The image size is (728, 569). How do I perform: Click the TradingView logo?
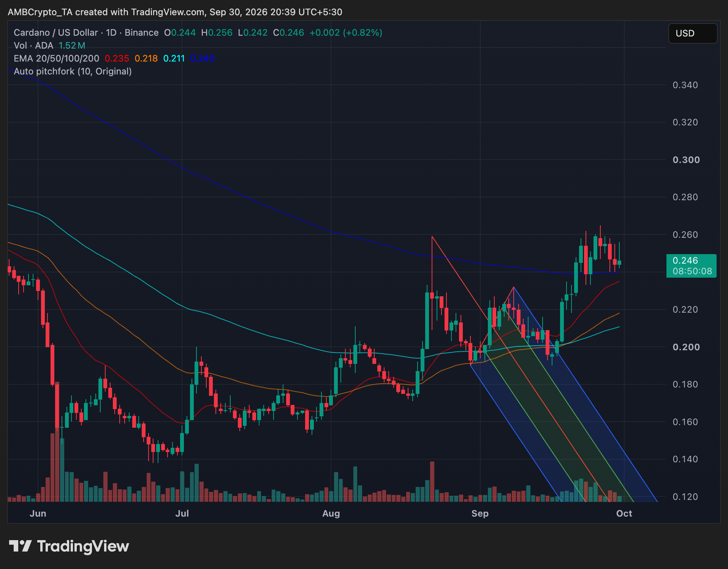(x=69, y=546)
